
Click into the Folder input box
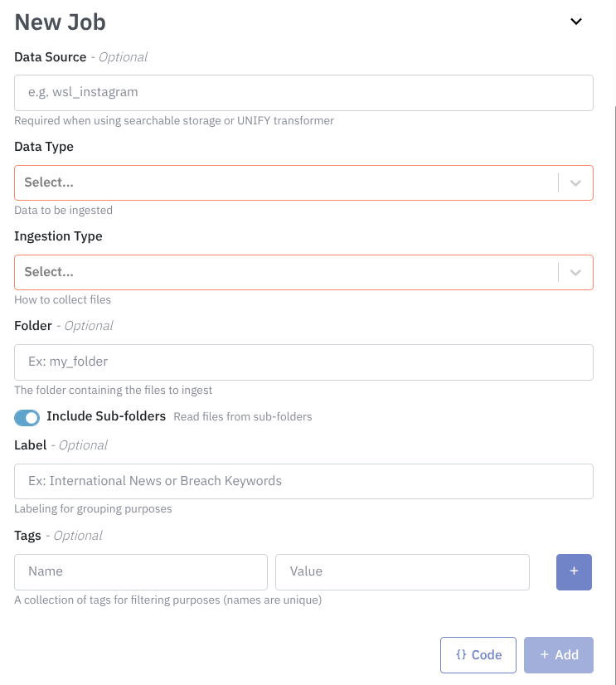point(303,362)
